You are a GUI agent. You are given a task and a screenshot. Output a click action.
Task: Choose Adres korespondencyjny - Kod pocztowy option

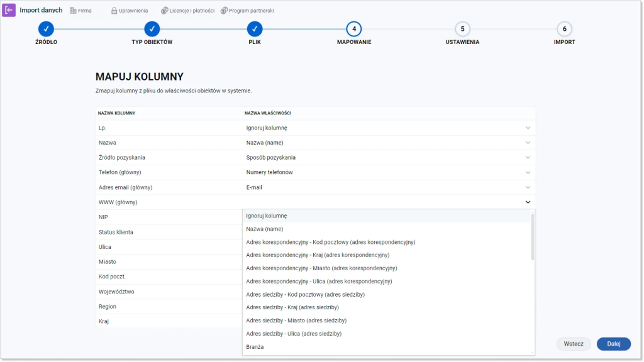pos(387,242)
